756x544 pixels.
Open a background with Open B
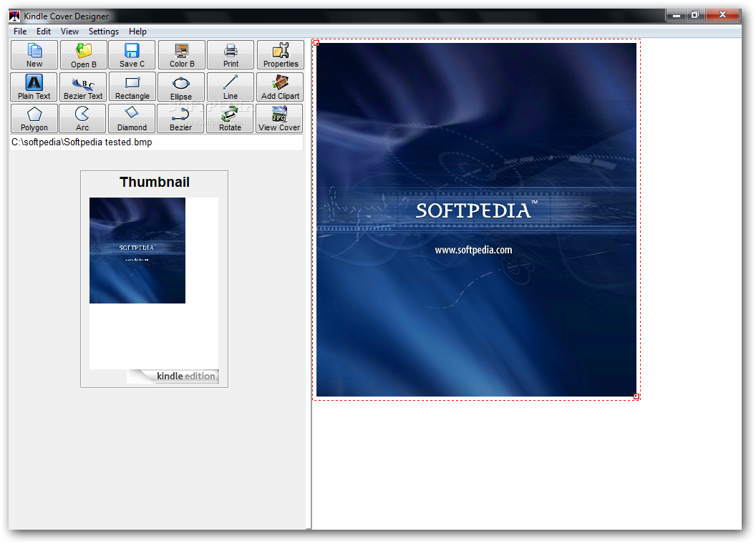pos(84,54)
